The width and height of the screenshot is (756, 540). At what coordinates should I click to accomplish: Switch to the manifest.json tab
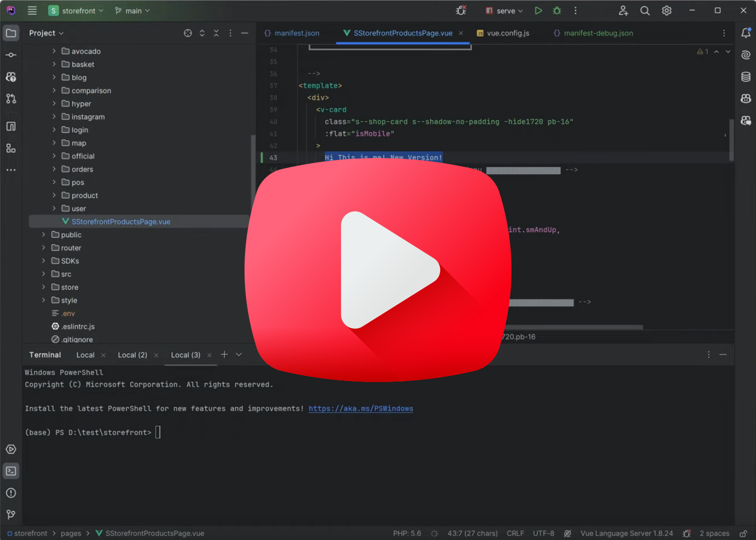(292, 33)
